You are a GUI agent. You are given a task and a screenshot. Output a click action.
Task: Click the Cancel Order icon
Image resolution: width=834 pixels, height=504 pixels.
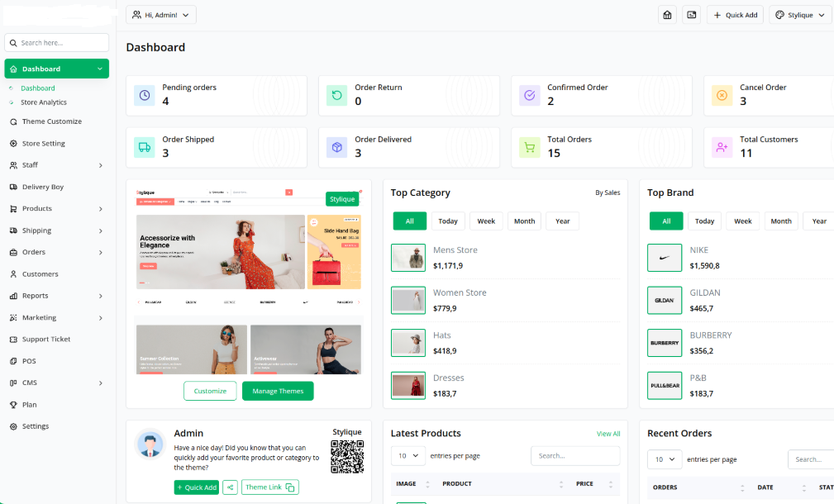(x=722, y=95)
